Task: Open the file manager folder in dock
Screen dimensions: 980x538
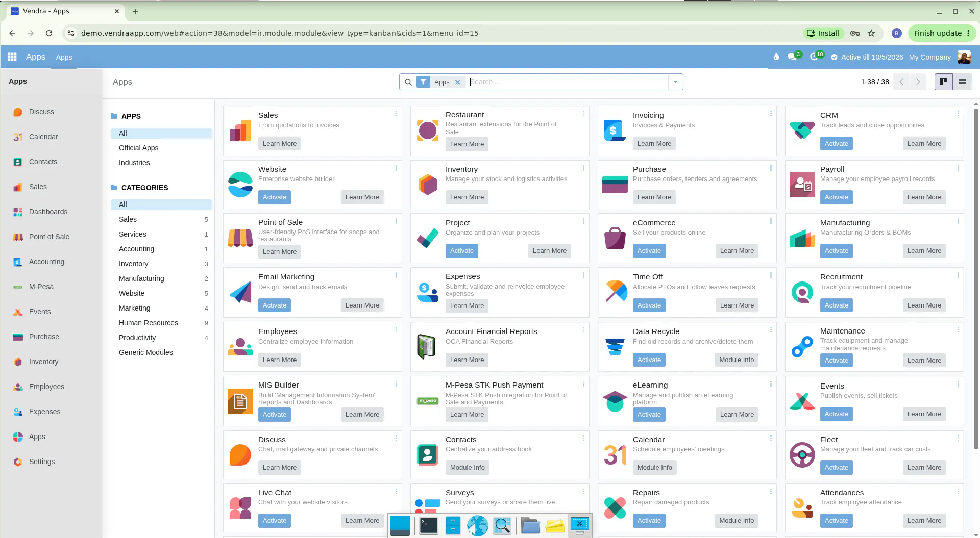Action: [530, 525]
